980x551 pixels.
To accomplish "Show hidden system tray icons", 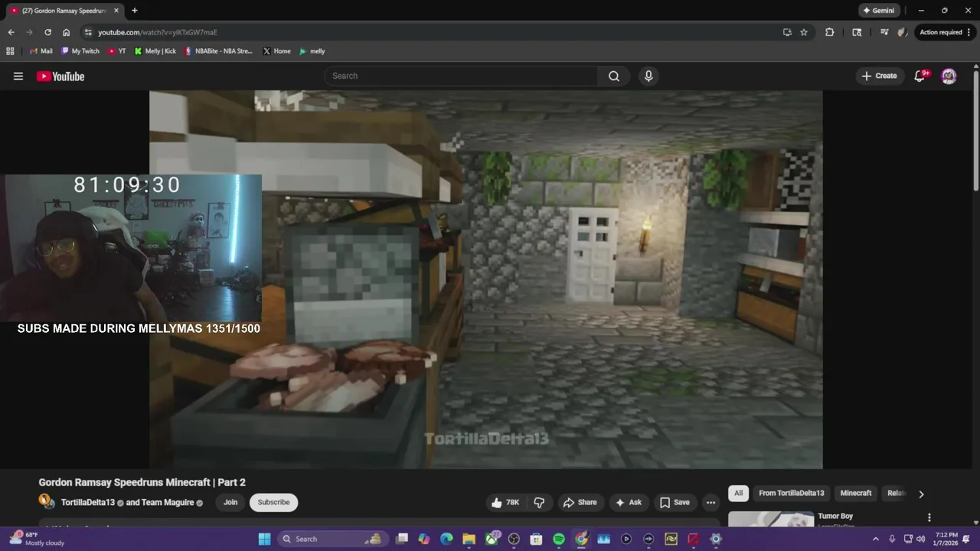I will coord(876,539).
